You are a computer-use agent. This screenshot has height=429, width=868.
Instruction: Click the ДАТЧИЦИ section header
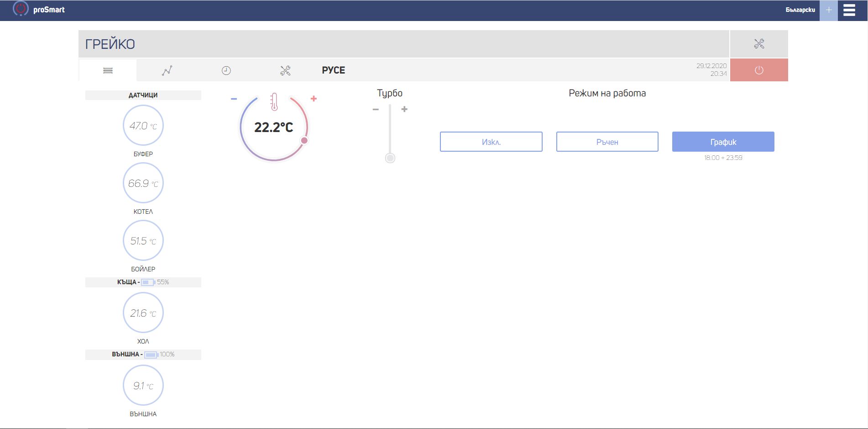pos(143,95)
